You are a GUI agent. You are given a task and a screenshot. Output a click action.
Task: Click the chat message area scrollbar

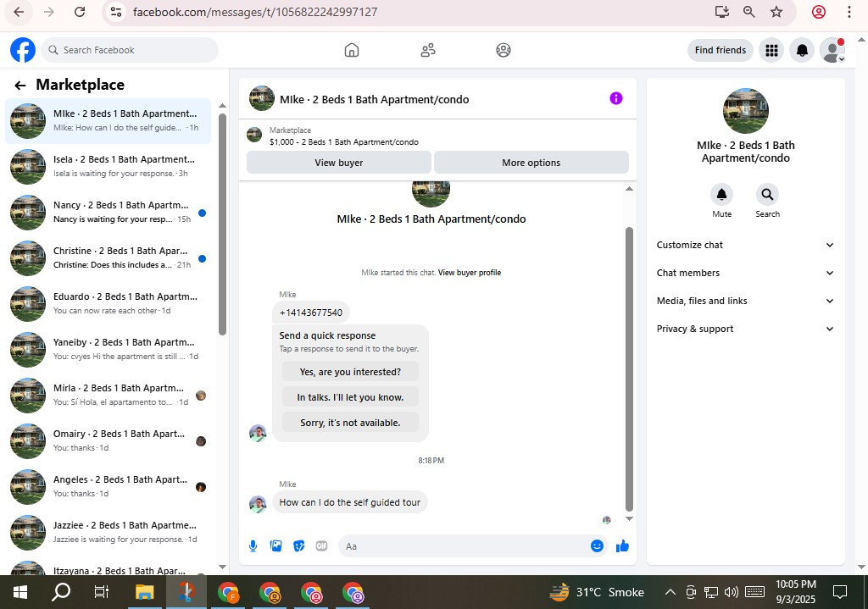pyautogui.click(x=629, y=369)
